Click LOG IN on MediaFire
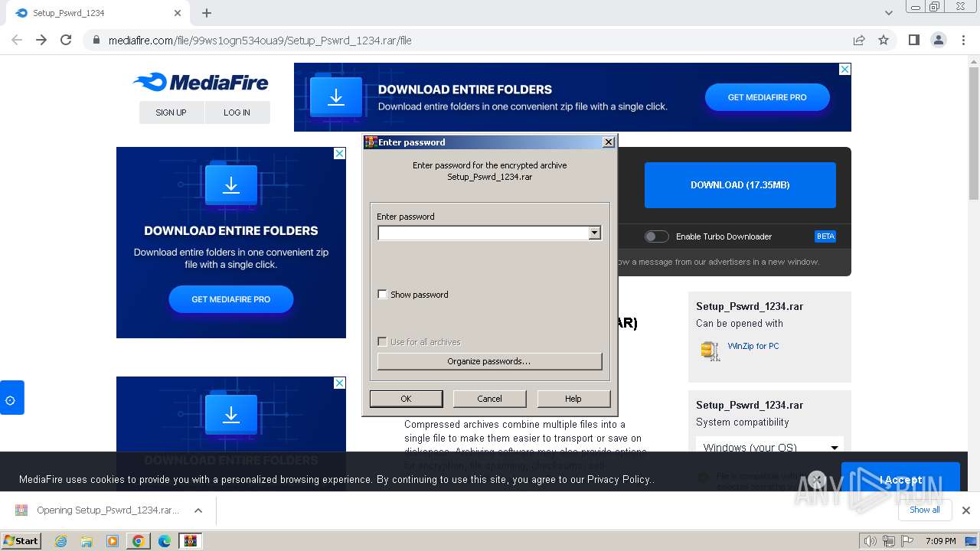This screenshot has width=980, height=551. click(x=237, y=112)
